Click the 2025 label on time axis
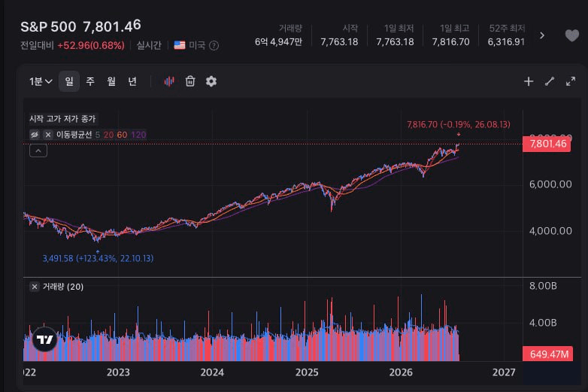Screen dimensions: 588x392 pos(307,372)
